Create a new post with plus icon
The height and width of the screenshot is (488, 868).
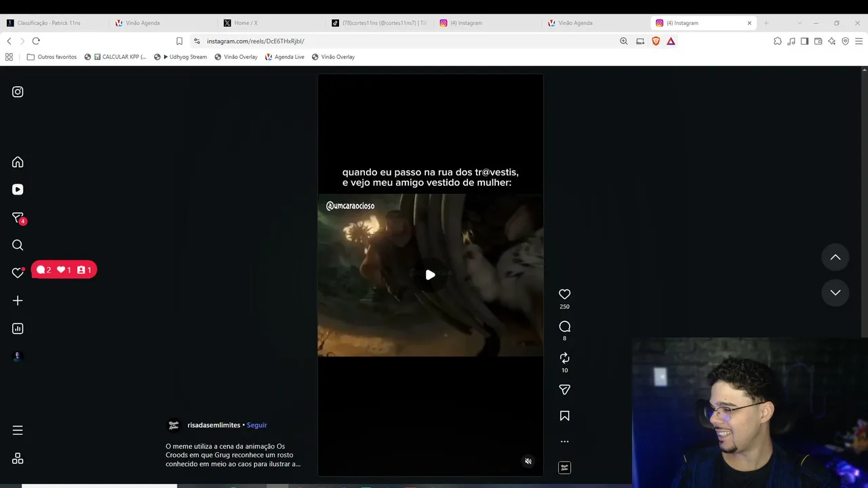pyautogui.click(x=18, y=300)
